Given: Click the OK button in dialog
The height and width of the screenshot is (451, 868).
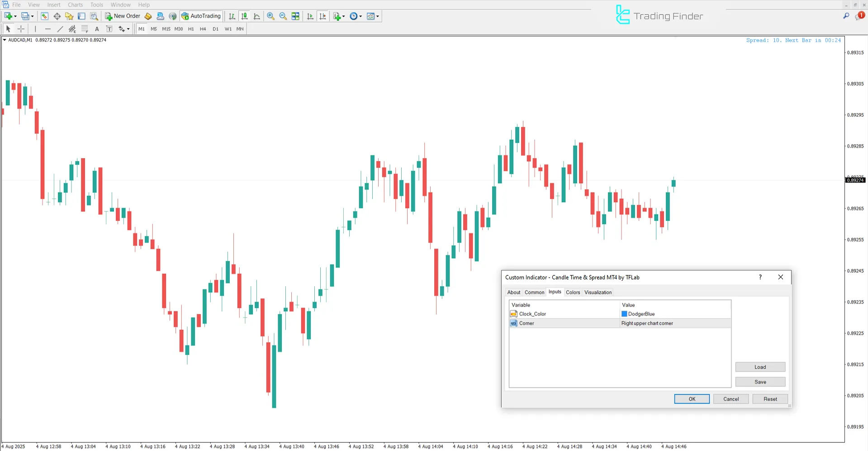Looking at the screenshot, I should [692, 399].
